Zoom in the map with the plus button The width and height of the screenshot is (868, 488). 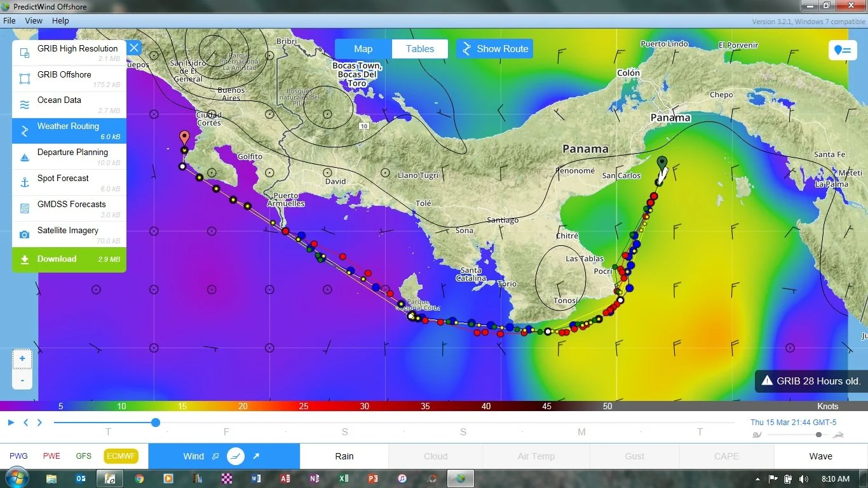[22, 359]
